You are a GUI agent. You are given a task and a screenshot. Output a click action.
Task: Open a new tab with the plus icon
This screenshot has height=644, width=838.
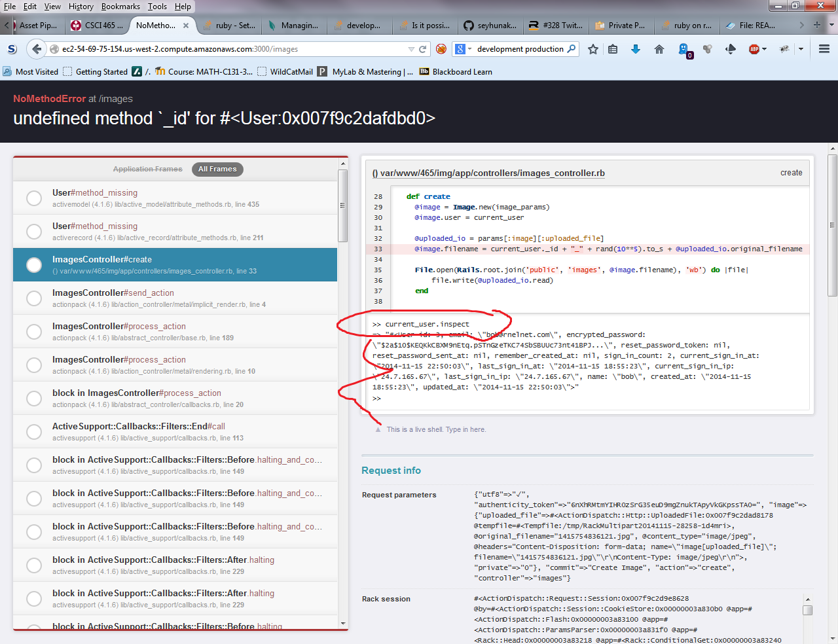(817, 25)
